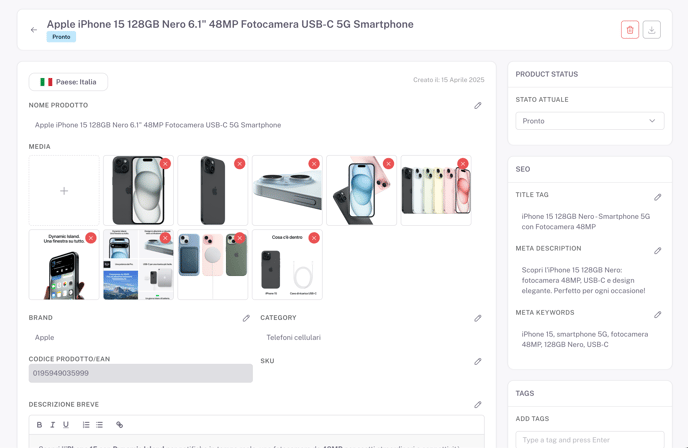Remove the feature collage image
688x448 pixels.
(x=165, y=238)
